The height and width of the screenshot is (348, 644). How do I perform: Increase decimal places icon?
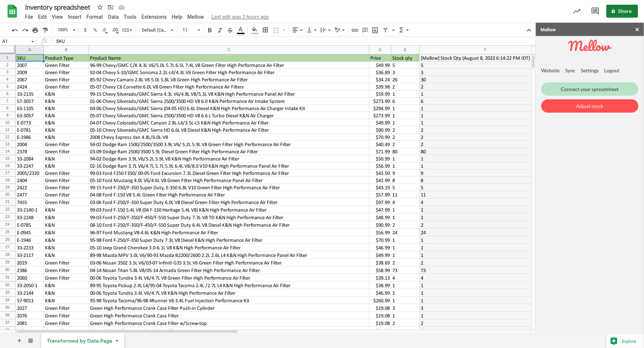(115, 30)
